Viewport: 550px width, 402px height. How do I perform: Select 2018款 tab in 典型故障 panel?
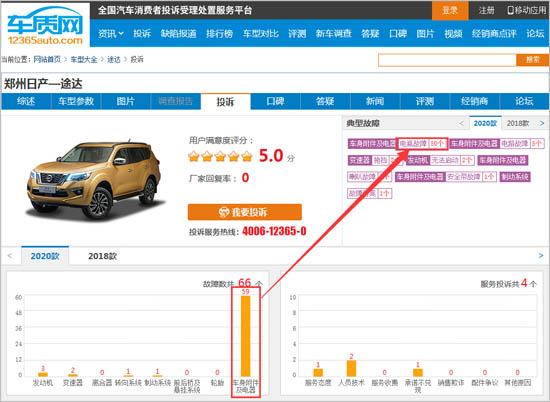[518, 123]
